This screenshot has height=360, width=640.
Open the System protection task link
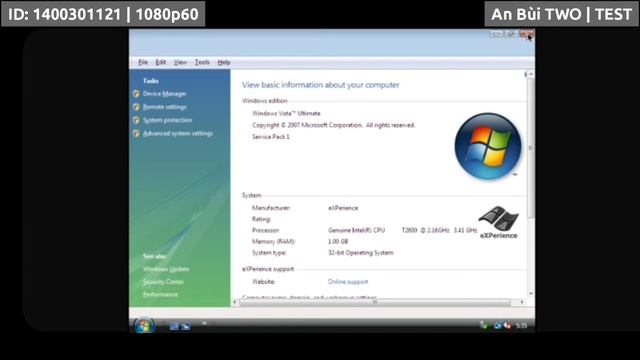pos(167,120)
